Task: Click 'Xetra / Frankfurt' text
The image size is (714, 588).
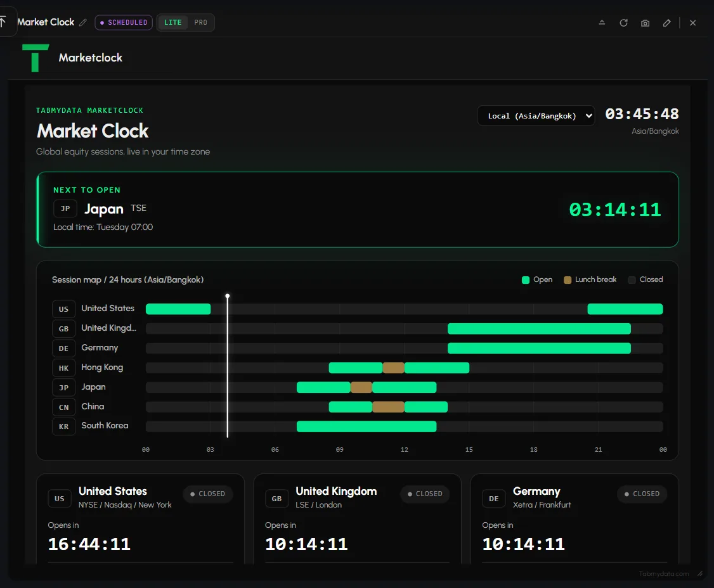Action: (x=542, y=505)
